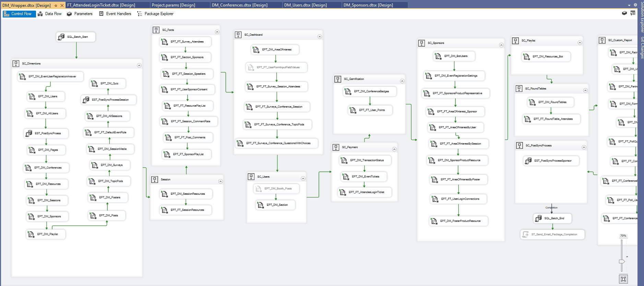The image size is (644, 286).
Task: Open the document tab overflow dropdown
Action: coord(629,5)
